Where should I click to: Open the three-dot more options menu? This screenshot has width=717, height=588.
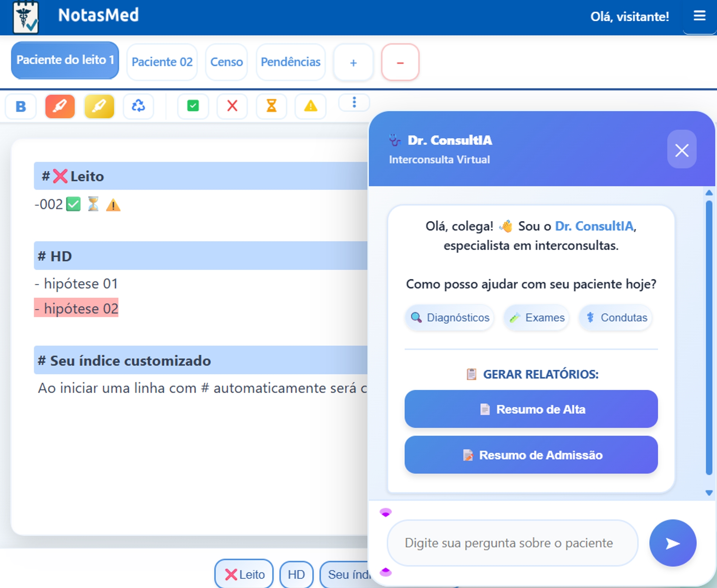coord(354,102)
